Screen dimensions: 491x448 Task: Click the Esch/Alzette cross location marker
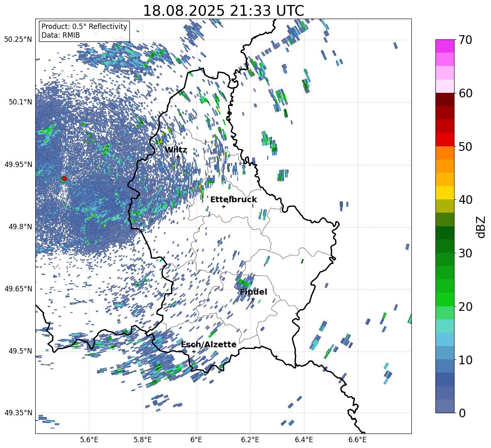[194, 351]
